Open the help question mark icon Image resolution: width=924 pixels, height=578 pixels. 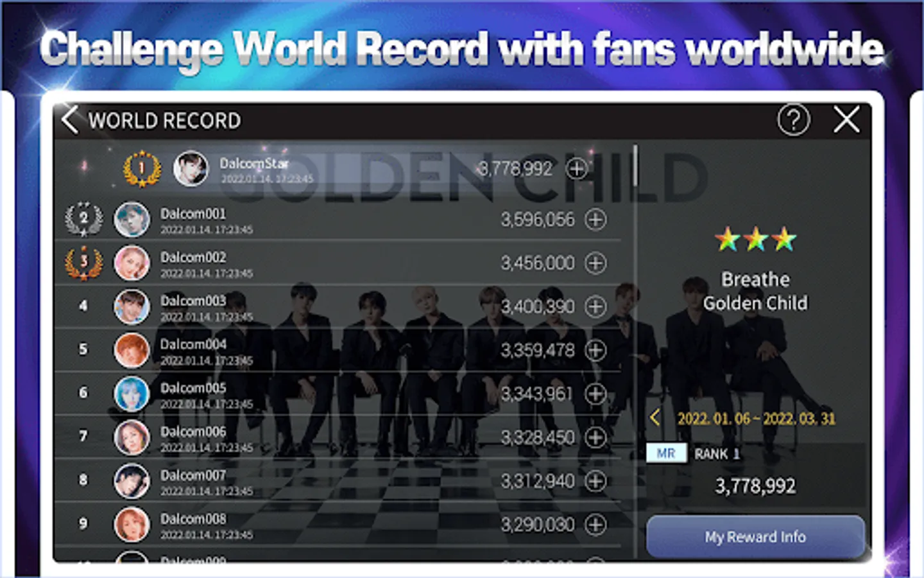coord(794,119)
